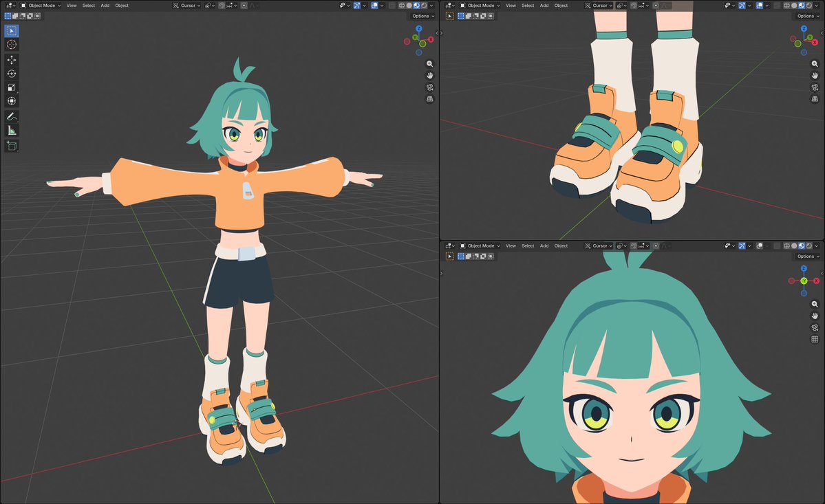Enable rendered shading in left viewport
The width and height of the screenshot is (825, 504).
coord(424,6)
